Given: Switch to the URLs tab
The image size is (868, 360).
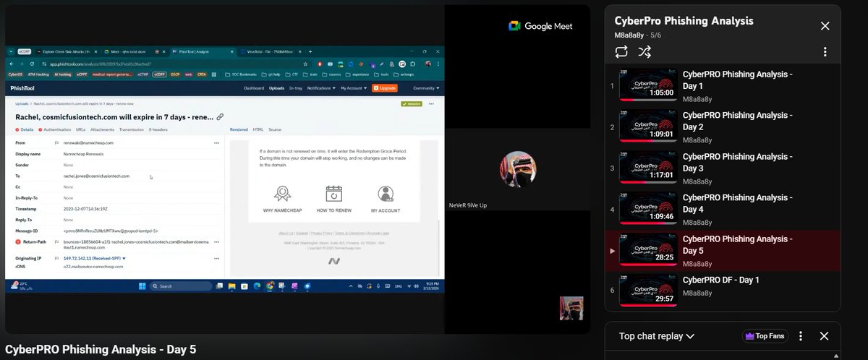Looking at the screenshot, I should [x=80, y=129].
